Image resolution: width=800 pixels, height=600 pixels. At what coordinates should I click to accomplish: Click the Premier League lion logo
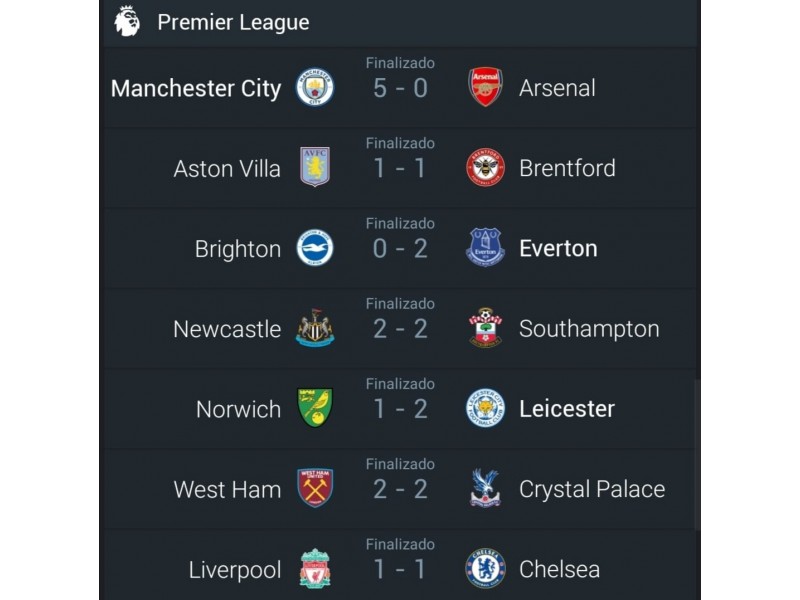[x=127, y=21]
